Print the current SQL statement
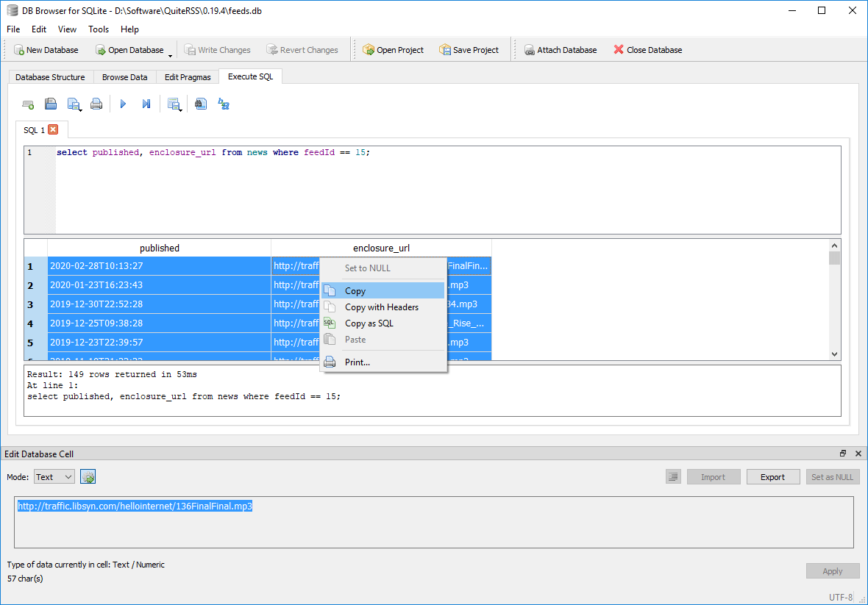 tap(96, 103)
